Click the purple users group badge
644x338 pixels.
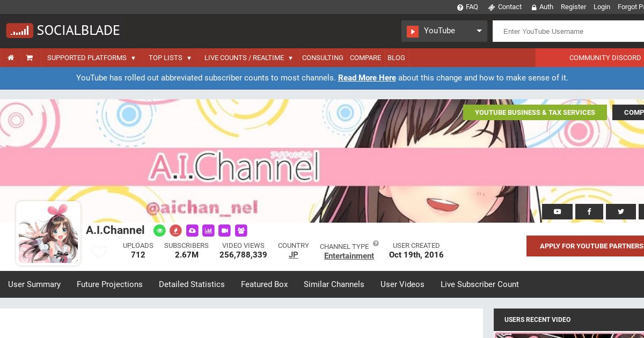pyautogui.click(x=241, y=230)
